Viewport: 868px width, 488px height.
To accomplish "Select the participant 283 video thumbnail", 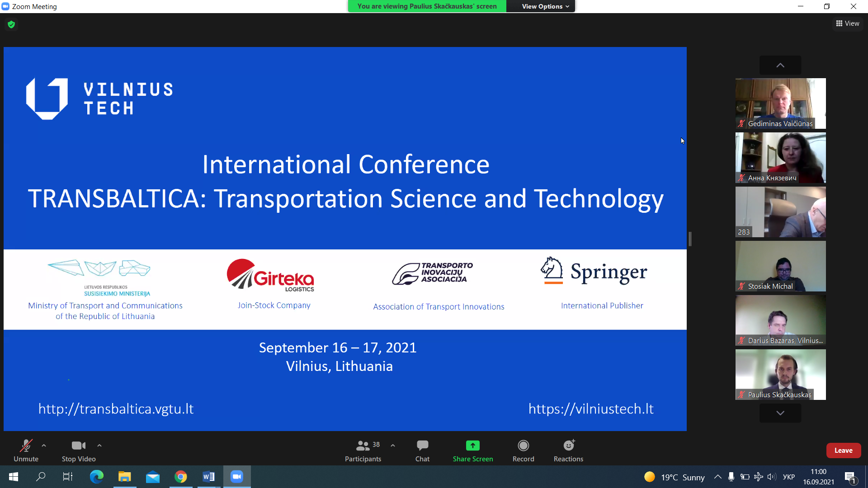I will tap(780, 212).
